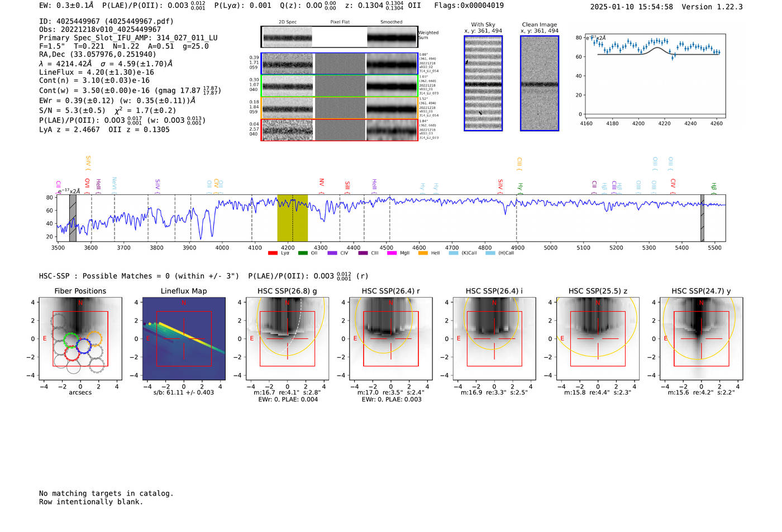Select the green-bordered fiber spectrum row
Viewport: 782px width, 532px height.
[x=339, y=86]
